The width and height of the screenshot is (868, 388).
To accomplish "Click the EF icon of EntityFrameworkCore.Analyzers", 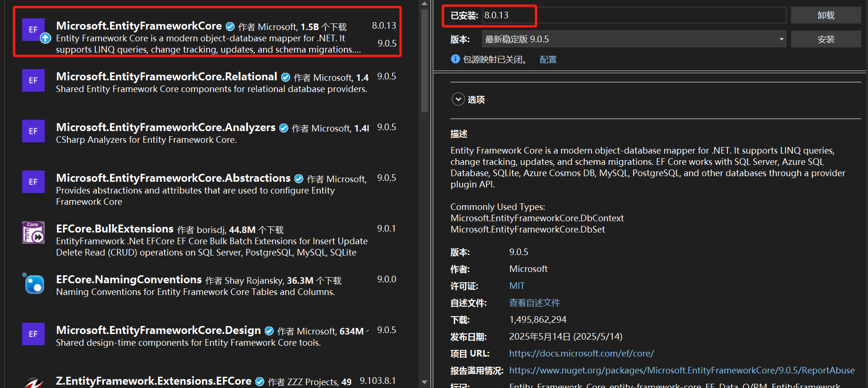I will (33, 131).
